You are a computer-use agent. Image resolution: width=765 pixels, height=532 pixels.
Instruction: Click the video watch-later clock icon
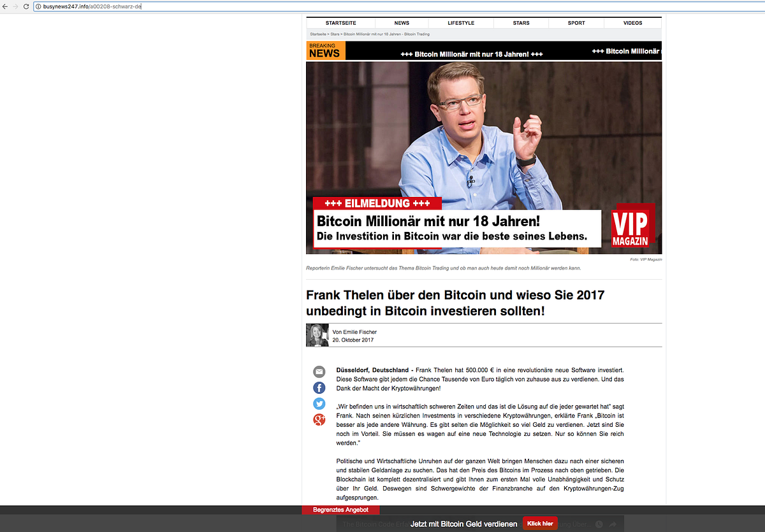[599, 524]
